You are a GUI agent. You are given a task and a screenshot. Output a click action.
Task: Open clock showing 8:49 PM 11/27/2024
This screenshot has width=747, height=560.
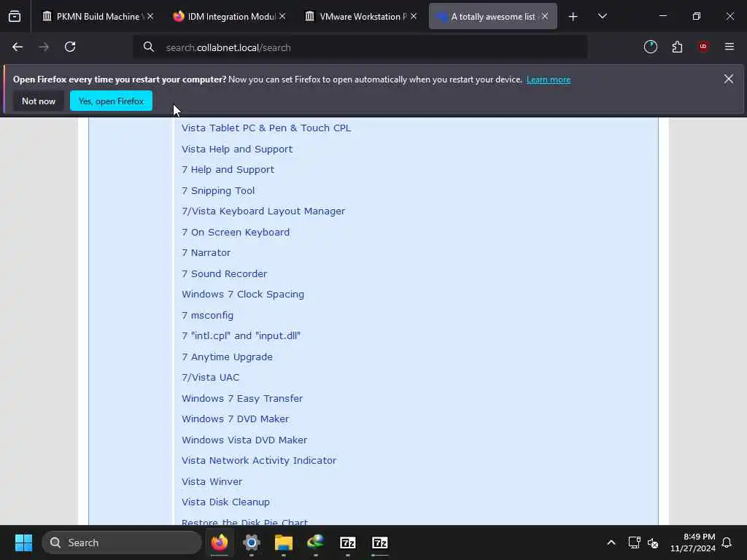coord(693,542)
